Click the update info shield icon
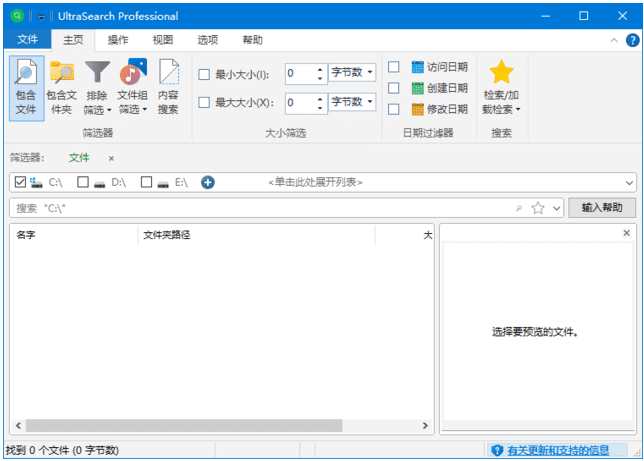 click(497, 450)
